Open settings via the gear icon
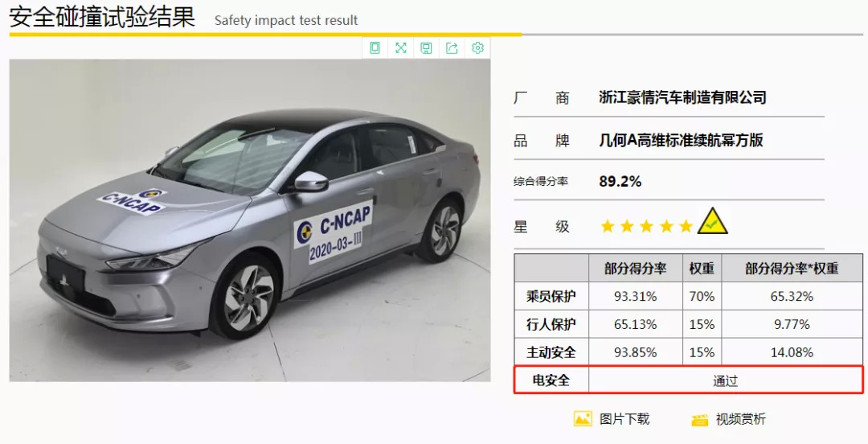Viewport: 868px width, 444px height. click(477, 47)
